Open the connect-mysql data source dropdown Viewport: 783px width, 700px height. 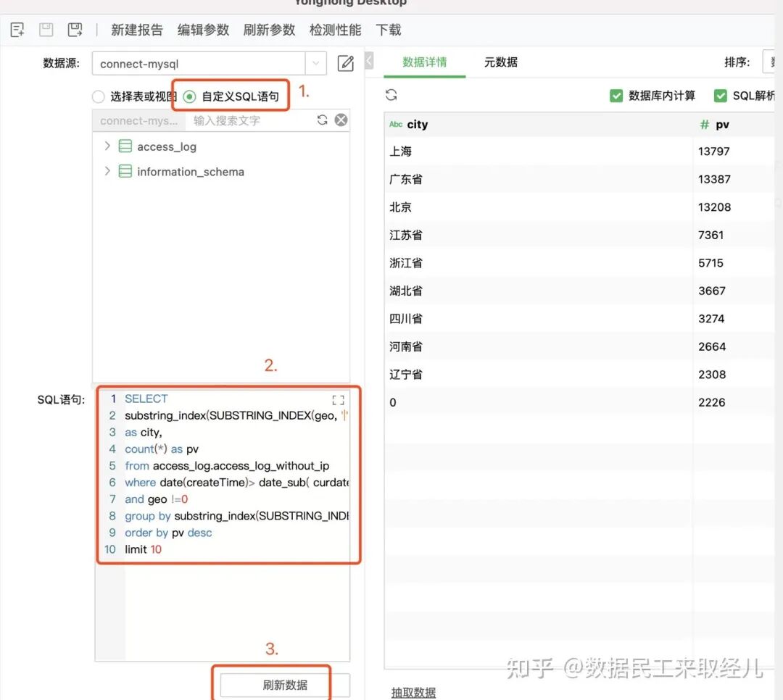(315, 64)
